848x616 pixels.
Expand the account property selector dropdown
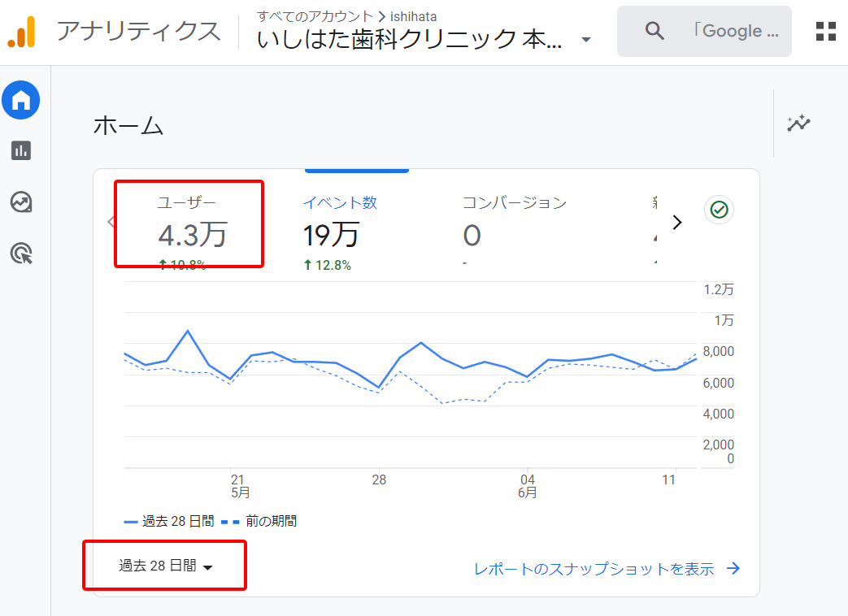586,39
